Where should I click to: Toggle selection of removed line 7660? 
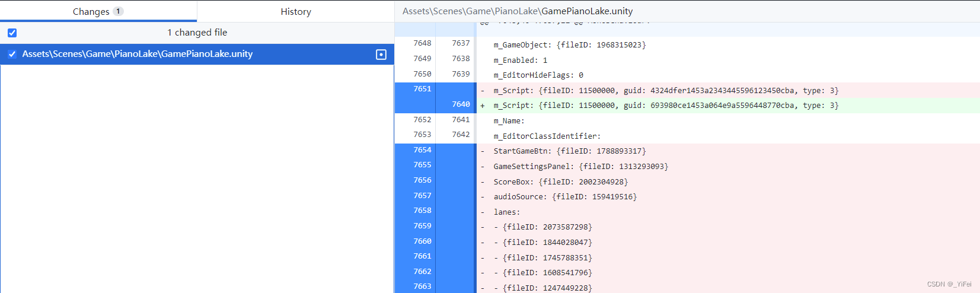(x=435, y=241)
